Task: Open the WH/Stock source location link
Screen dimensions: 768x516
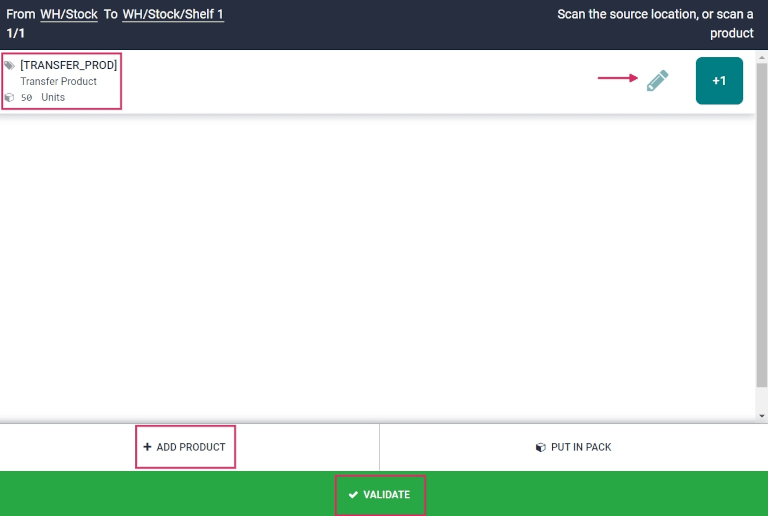Action: [x=69, y=15]
